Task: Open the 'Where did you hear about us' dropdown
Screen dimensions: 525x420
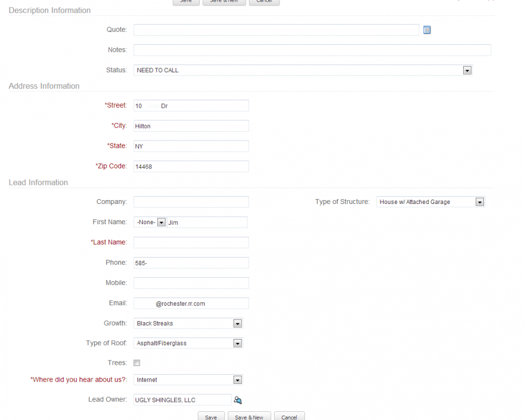Action: pyautogui.click(x=238, y=380)
